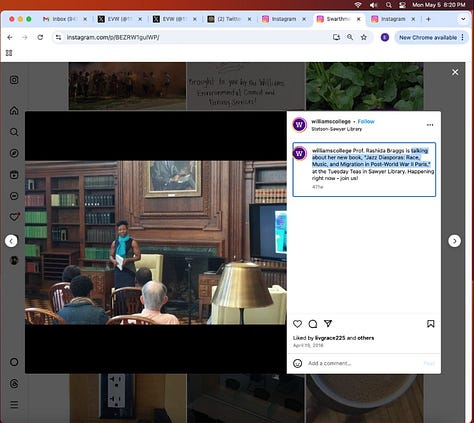Screen dimensions: 474x423
Task: Open livgrace225 profile link
Action: [330, 338]
